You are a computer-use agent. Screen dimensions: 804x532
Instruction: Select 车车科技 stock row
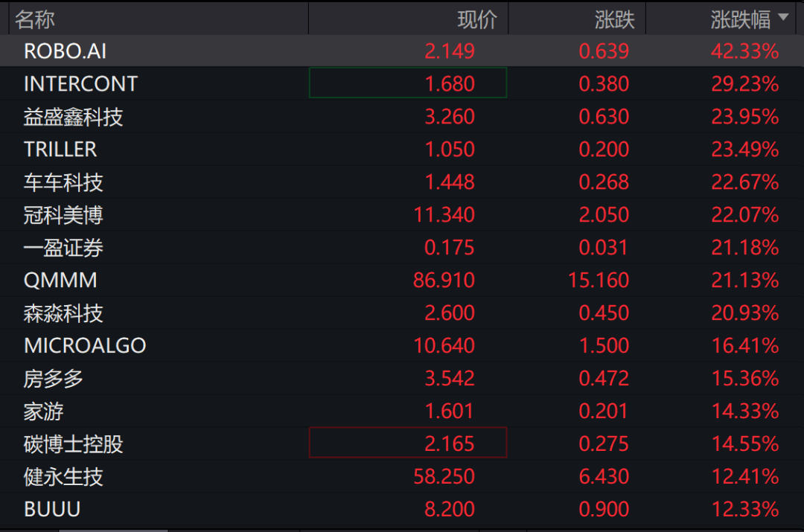[63, 182]
